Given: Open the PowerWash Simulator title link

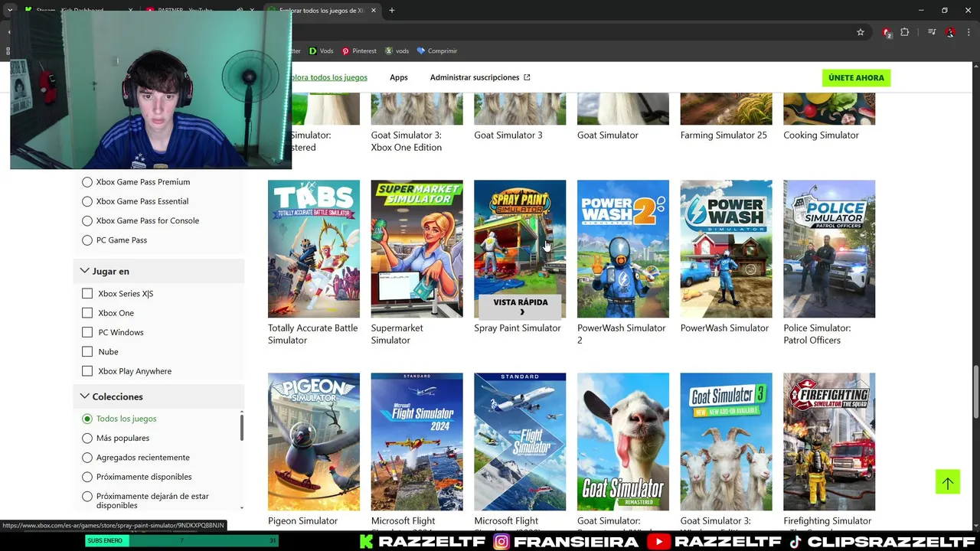Looking at the screenshot, I should (x=724, y=328).
